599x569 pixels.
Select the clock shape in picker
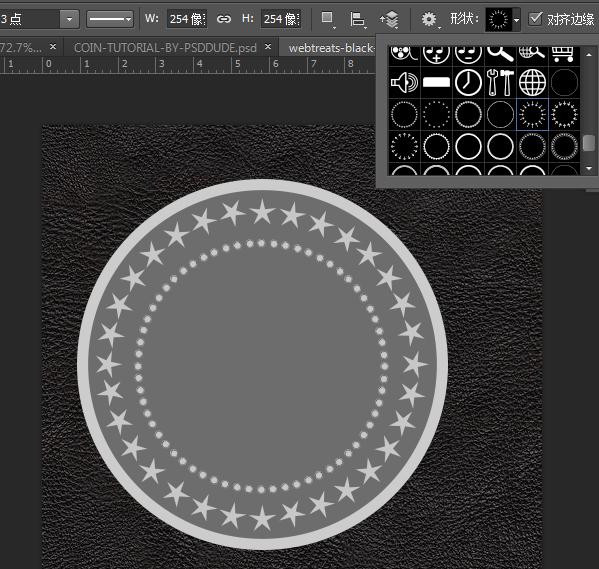[468, 83]
